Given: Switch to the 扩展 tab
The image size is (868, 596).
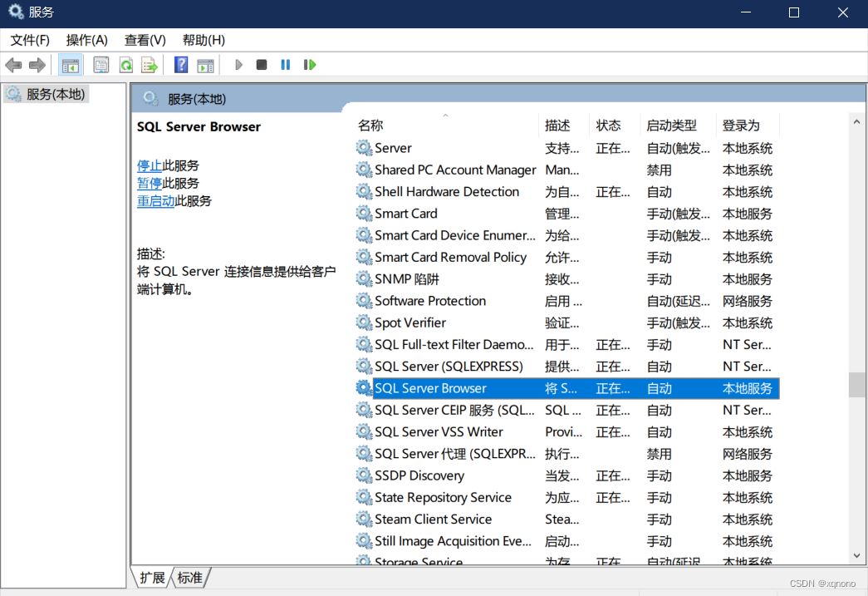Looking at the screenshot, I should (x=152, y=578).
